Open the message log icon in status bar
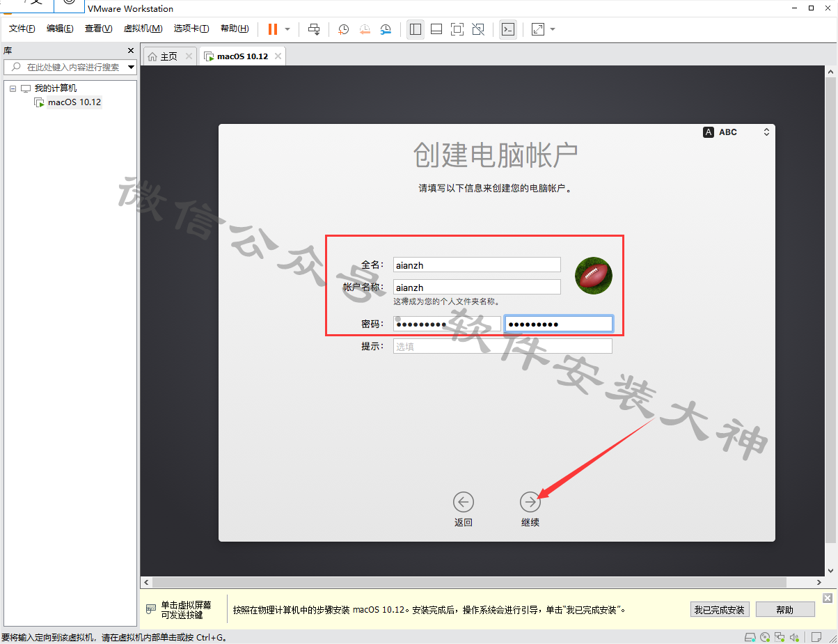The height and width of the screenshot is (644, 838). coord(816,637)
